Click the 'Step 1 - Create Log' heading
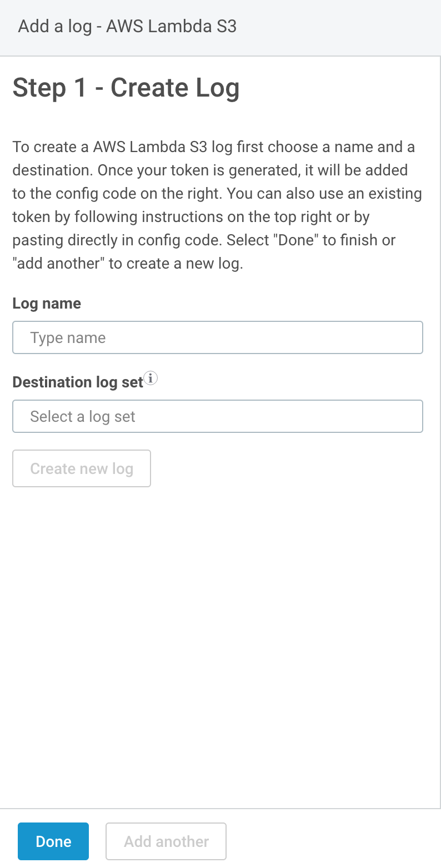Image resolution: width=441 pixels, height=868 pixels. tap(126, 88)
